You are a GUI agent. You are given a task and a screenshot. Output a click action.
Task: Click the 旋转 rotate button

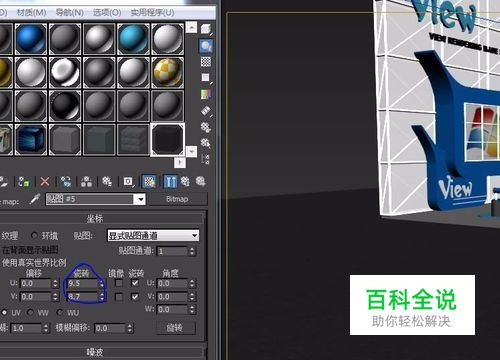point(175,328)
